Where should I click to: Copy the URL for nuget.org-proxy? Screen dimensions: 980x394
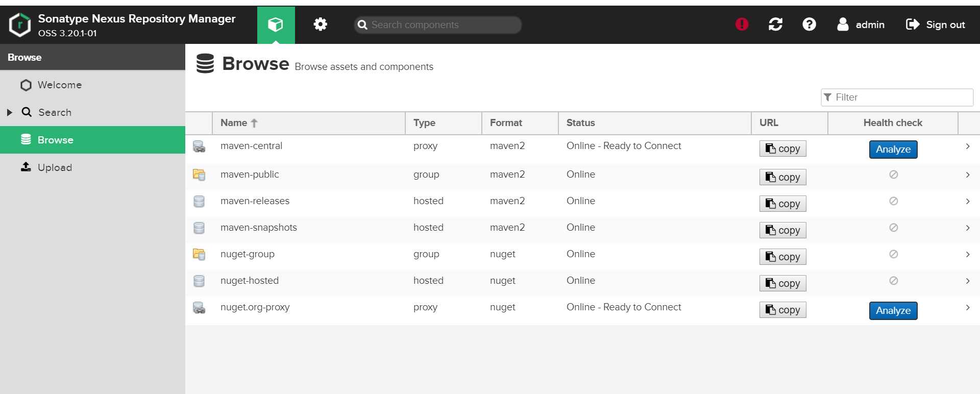(x=782, y=310)
